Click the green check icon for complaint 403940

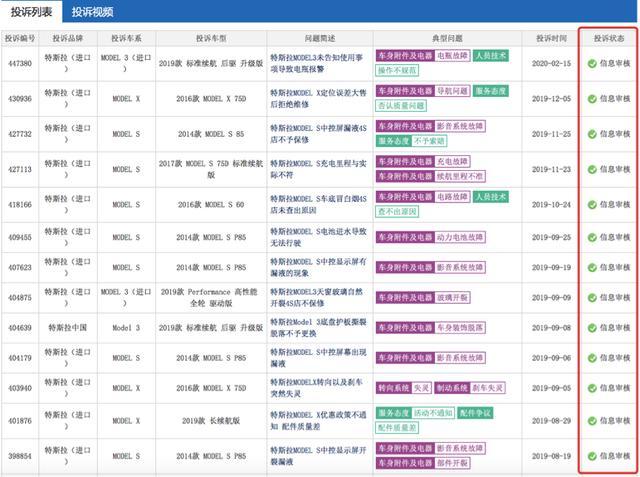(592, 388)
